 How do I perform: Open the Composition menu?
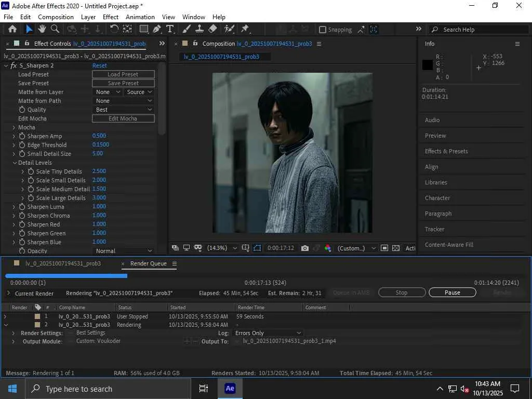pos(56,17)
